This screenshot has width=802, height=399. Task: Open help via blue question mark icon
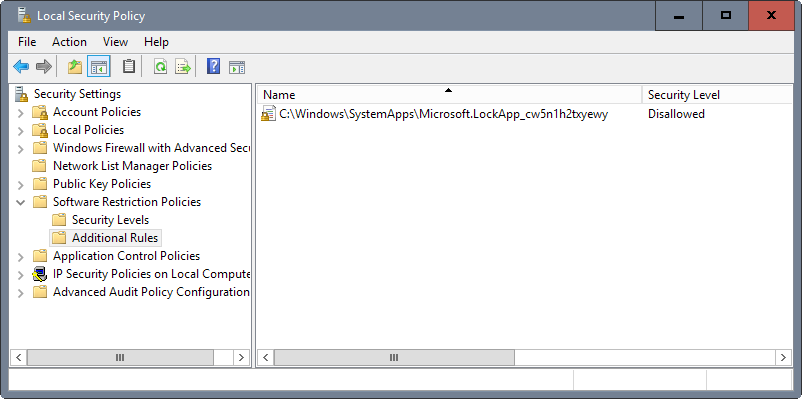[x=213, y=66]
